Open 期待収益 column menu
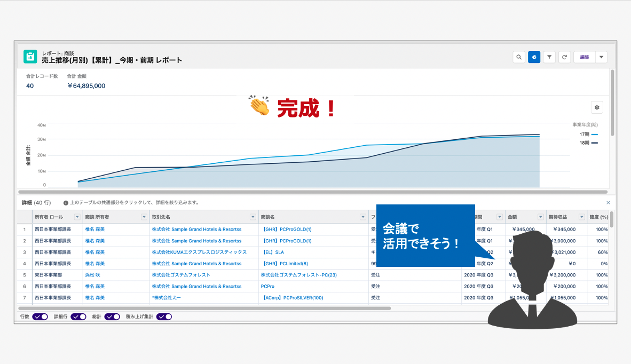 [582, 217]
